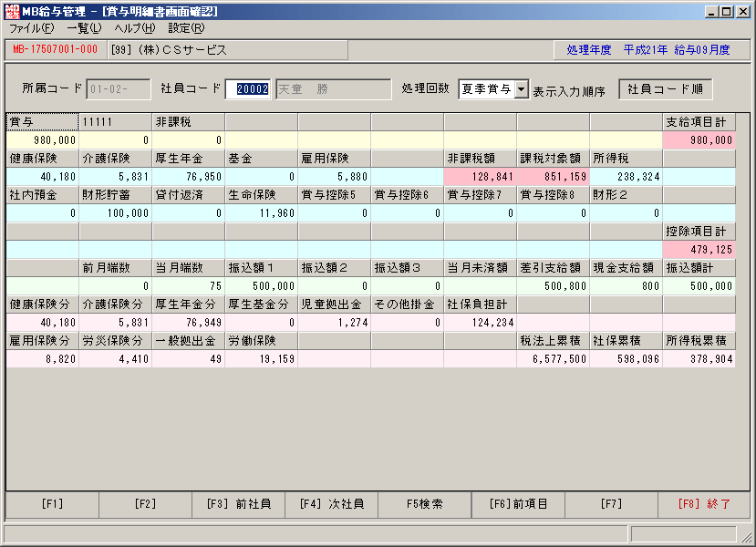The height and width of the screenshot is (547, 756).
Task: Click the 社員コード input field
Action: click(x=248, y=89)
